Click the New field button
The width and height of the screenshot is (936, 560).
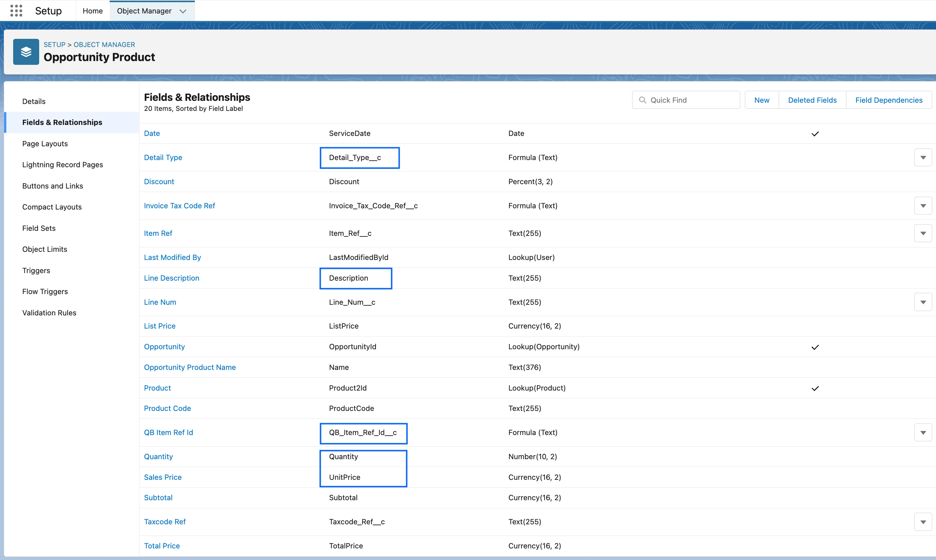(x=762, y=100)
